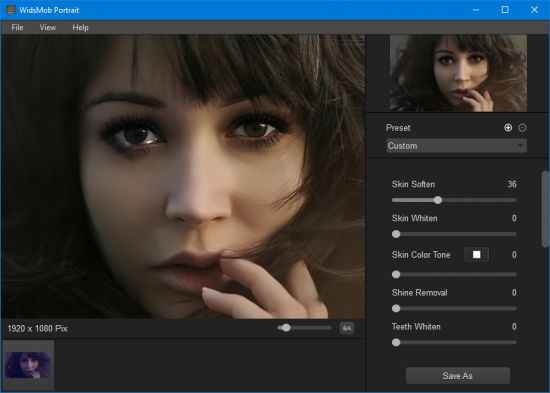Toggle before/after compare icon below preview
550x393 pixels.
pos(347,328)
